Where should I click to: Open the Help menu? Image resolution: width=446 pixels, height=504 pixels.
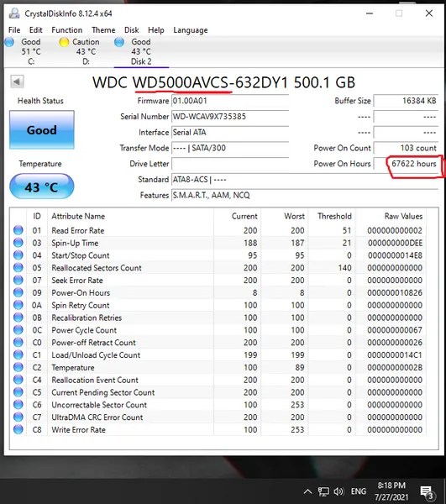(156, 30)
